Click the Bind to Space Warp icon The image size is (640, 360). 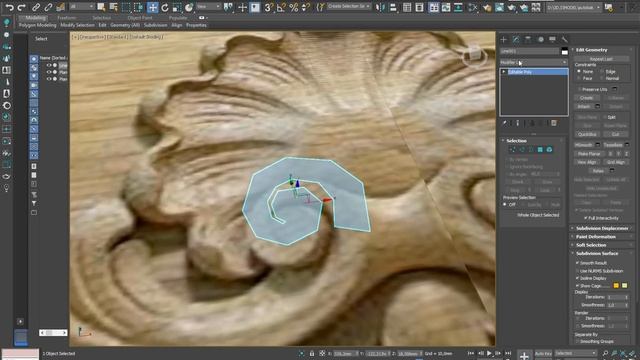click(60, 7)
